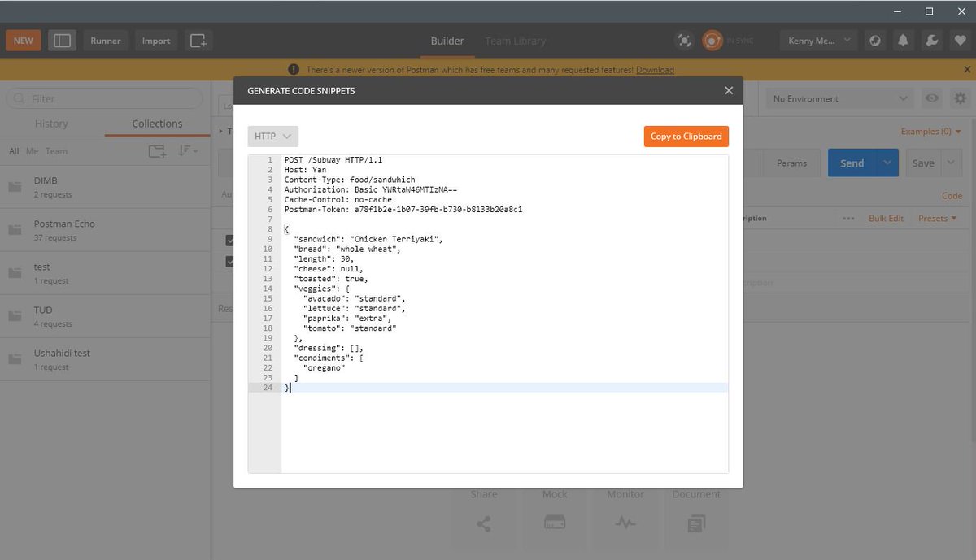Toggle the sidebar layout icon
976x560 pixels.
(x=62, y=41)
